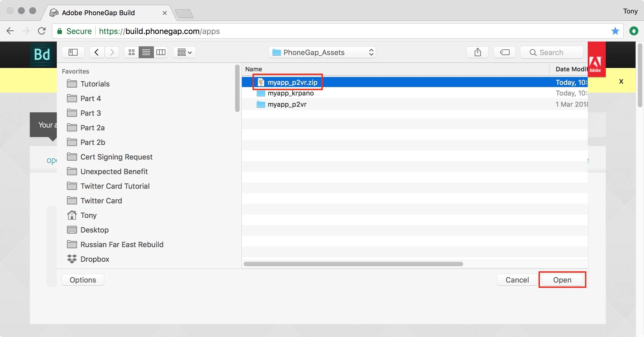Bookmark this page with the star

click(x=615, y=31)
